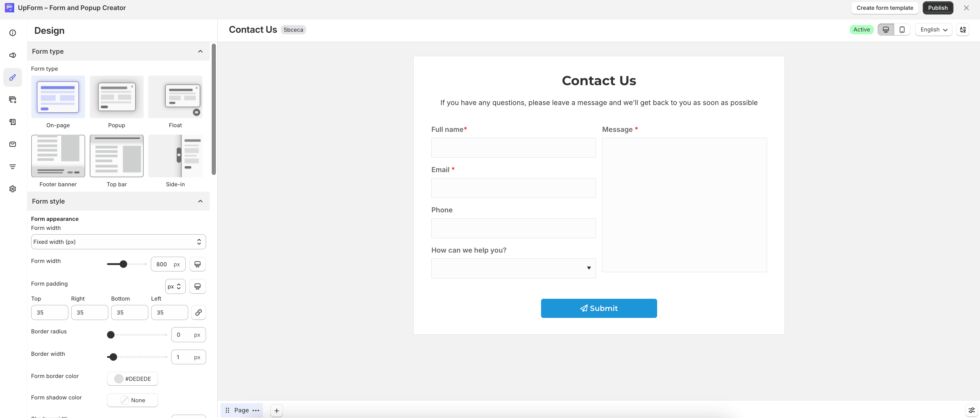Open the megaphone announcements sidebar icon
This screenshot has height=418, width=980.
(x=13, y=55)
